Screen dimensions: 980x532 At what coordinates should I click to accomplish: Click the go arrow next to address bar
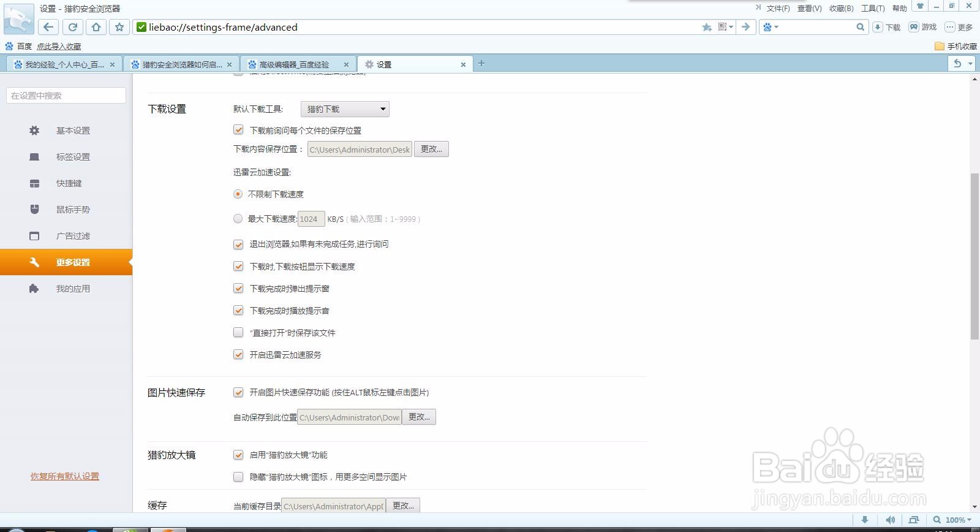(x=745, y=27)
